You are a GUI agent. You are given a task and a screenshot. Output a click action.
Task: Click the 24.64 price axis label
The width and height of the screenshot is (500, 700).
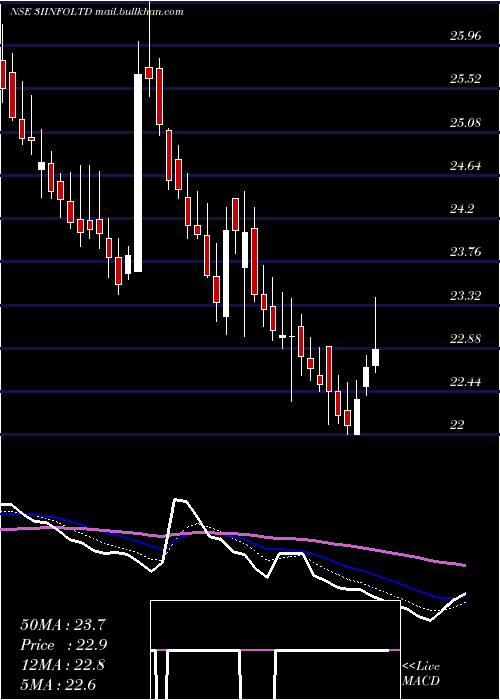466,166
